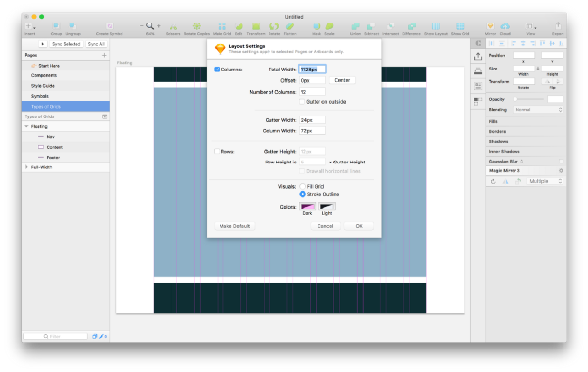Click the Export toolbar icon
Viewport: 588px width, 372px height.
click(x=558, y=25)
